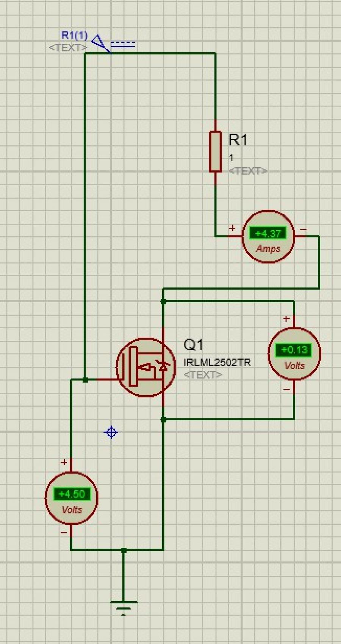Select the voltmeter showing +0.13 Volts
Screen dimensions: 341x644
click(x=294, y=354)
